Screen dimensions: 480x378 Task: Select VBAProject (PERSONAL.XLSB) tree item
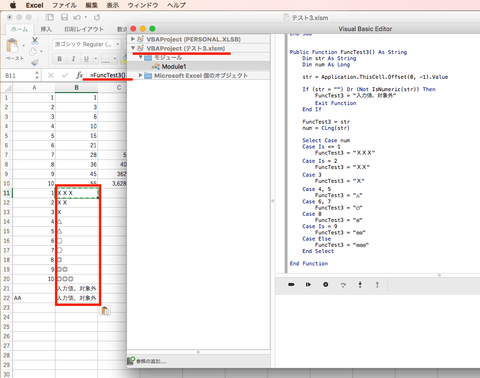click(x=194, y=39)
